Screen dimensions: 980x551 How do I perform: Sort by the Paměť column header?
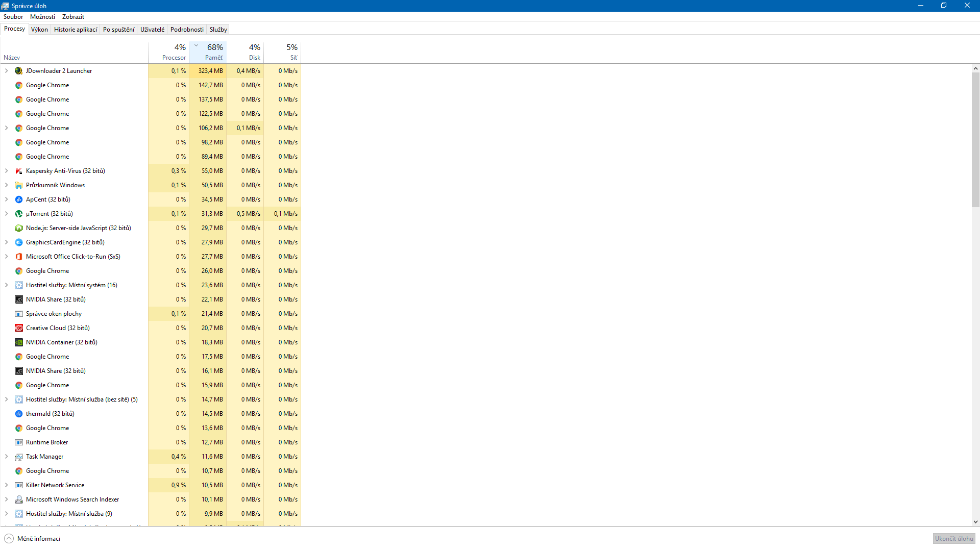(x=208, y=52)
